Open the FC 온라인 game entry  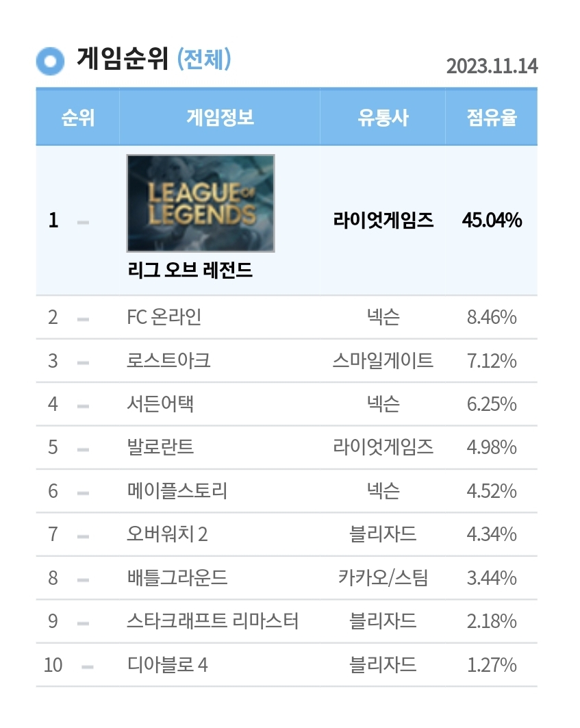(x=164, y=318)
